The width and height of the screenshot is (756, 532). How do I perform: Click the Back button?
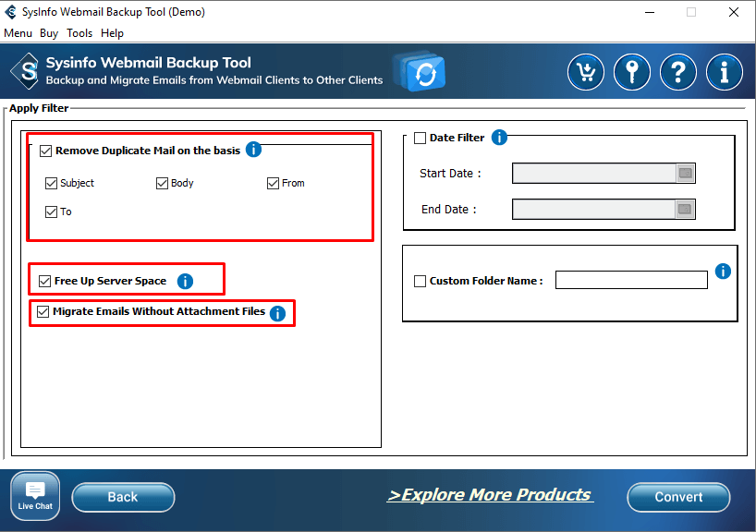tap(123, 497)
